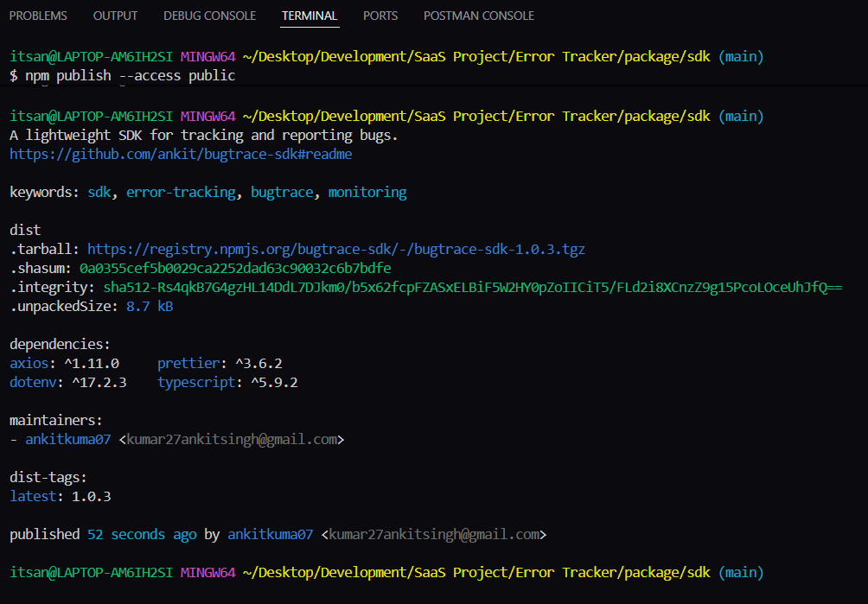Click the 'dist-tags:' heading

pos(48,478)
